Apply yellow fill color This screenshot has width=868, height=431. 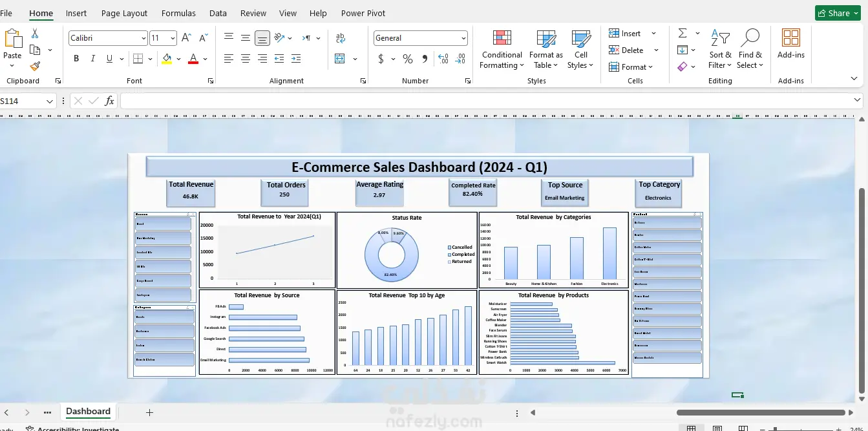click(x=167, y=59)
